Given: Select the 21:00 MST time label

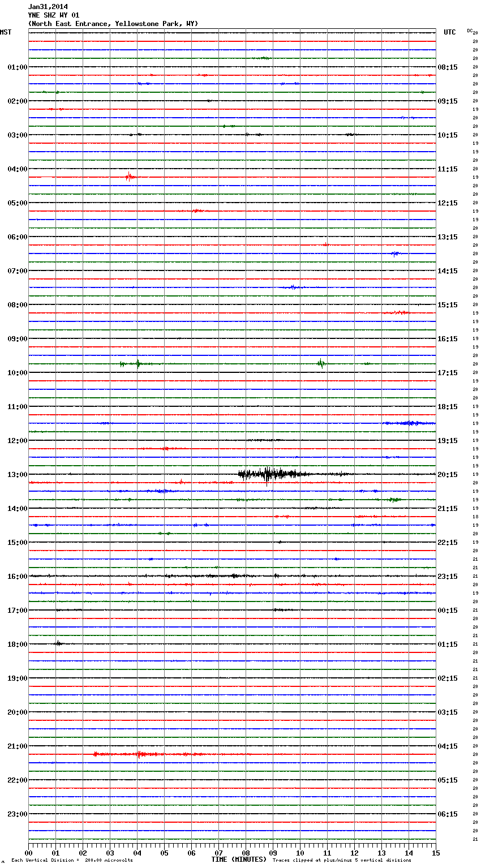Looking at the screenshot, I should tap(17, 746).
